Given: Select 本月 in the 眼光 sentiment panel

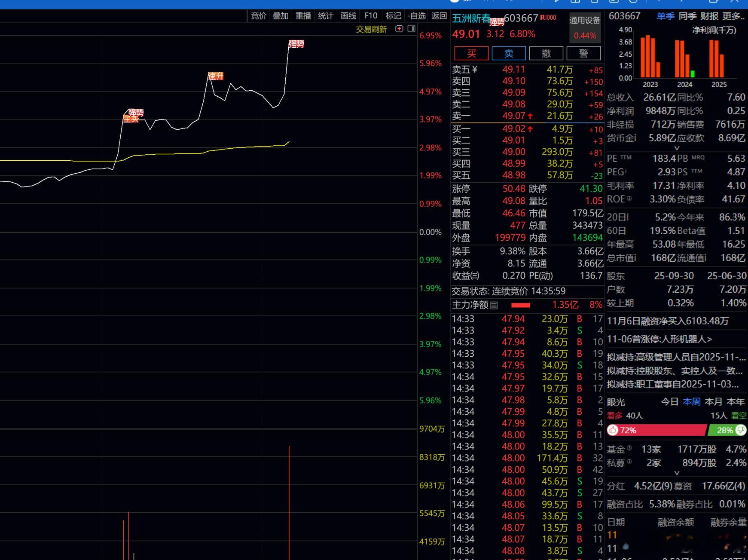Looking at the screenshot, I should 714,401.
